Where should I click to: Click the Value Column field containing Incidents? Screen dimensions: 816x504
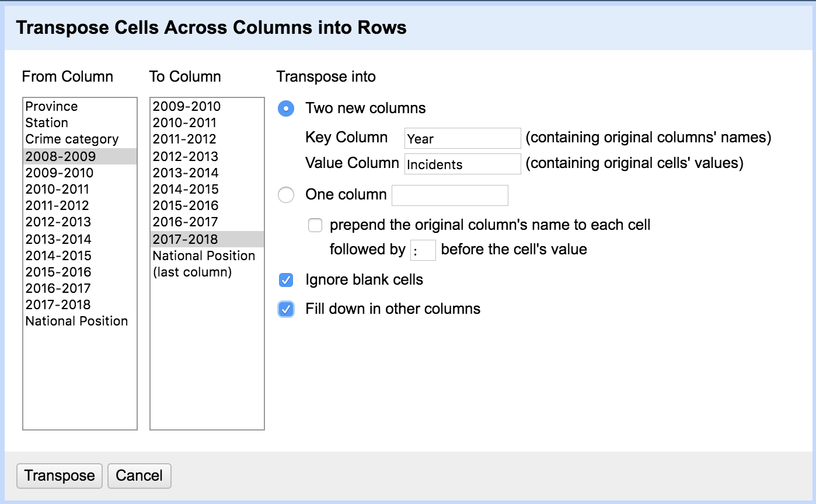click(462, 164)
